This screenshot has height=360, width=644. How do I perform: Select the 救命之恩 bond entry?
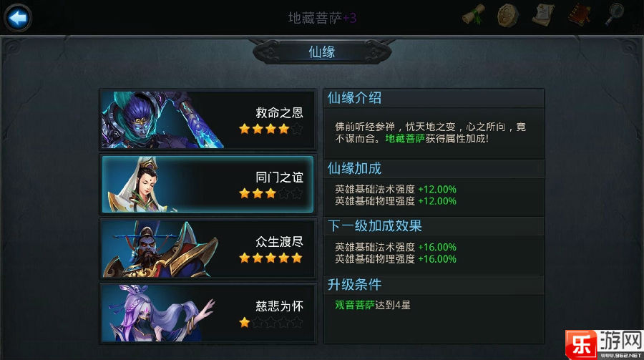pyautogui.click(x=208, y=120)
